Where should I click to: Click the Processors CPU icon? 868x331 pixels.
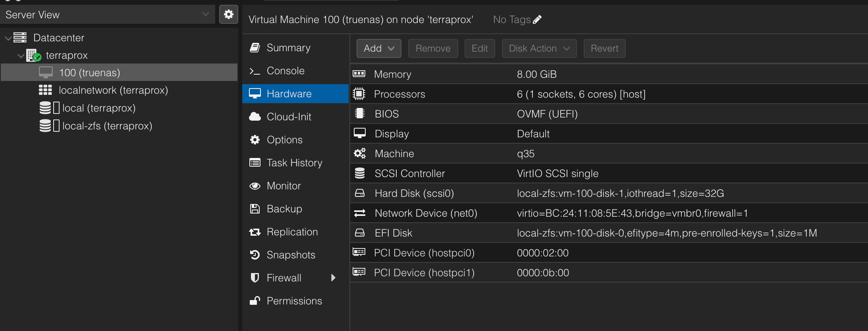pyautogui.click(x=359, y=94)
